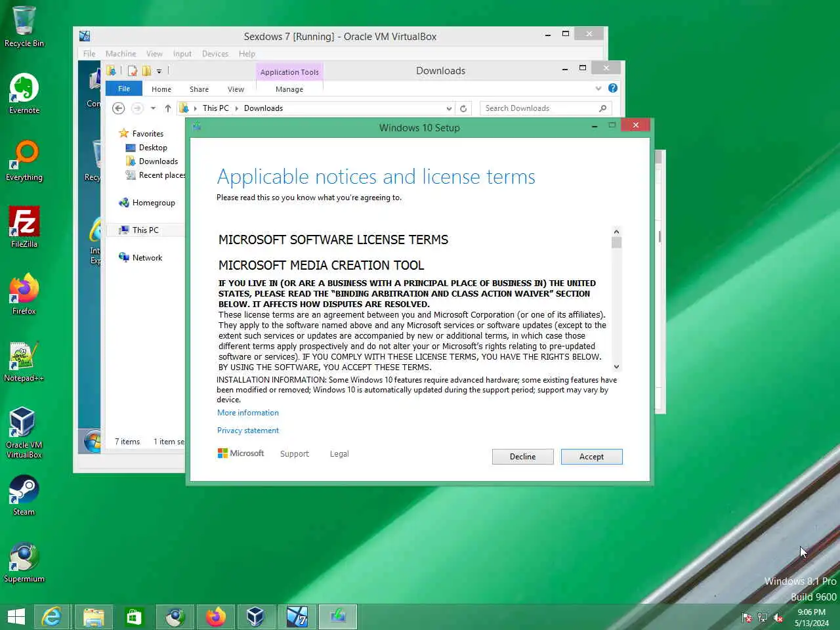Select Network in the navigation pane

pyautogui.click(x=147, y=258)
